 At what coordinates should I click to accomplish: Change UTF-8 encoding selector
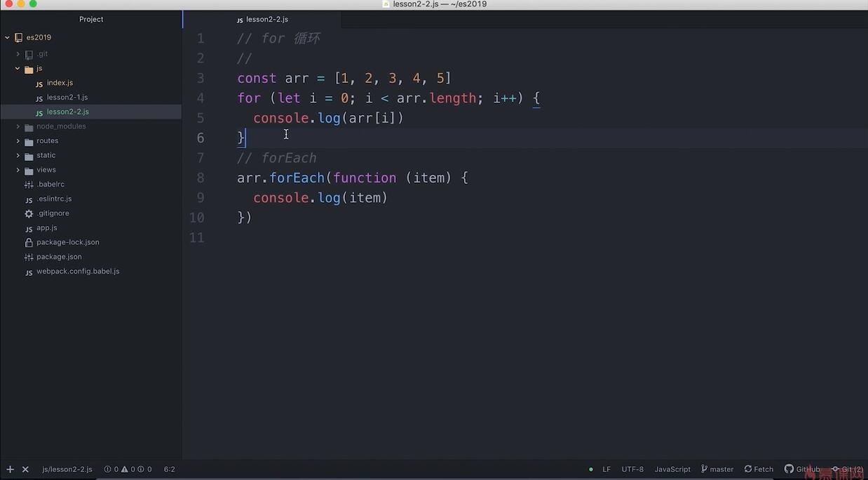coord(632,469)
